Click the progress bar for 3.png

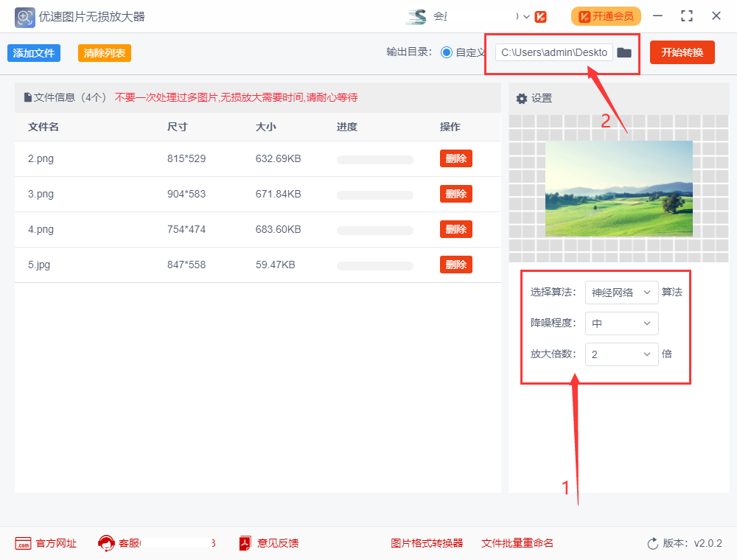tap(374, 194)
